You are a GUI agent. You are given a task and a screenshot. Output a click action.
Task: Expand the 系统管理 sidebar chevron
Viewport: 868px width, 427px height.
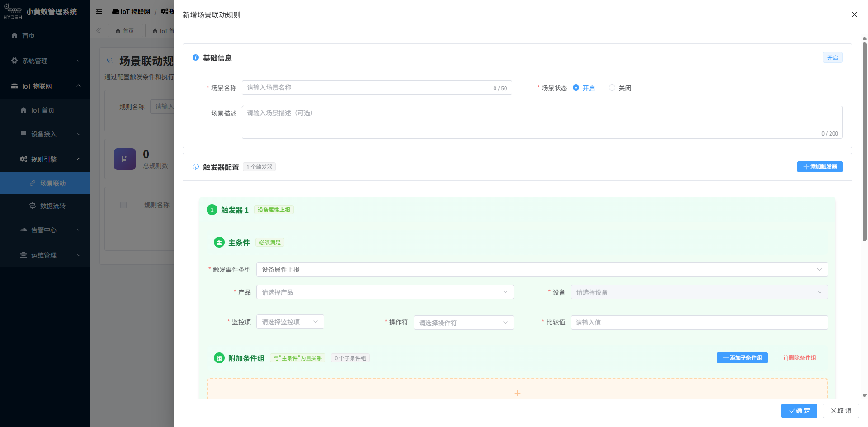pos(79,61)
